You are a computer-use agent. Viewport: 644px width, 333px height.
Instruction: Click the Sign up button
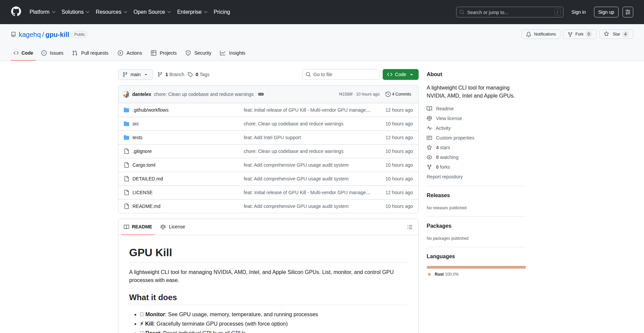tap(606, 12)
